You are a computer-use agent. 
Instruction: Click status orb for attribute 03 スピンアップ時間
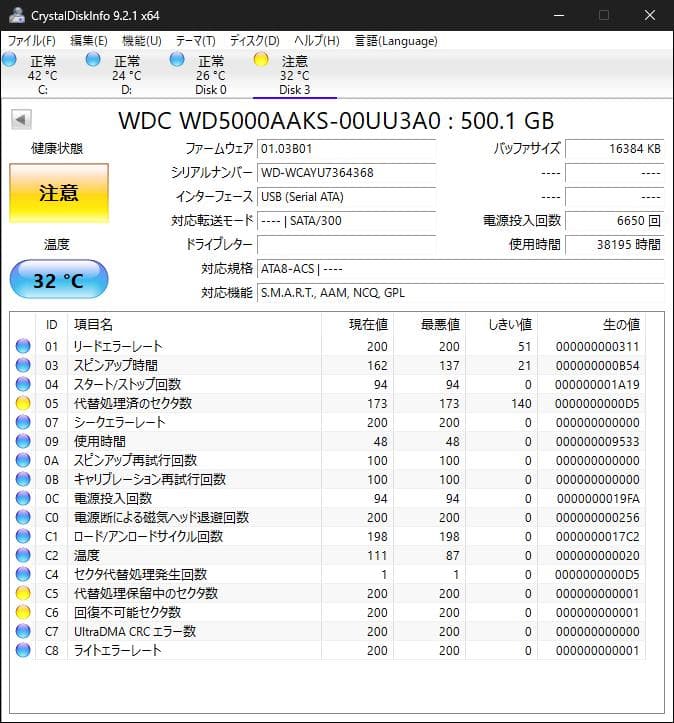(x=23, y=365)
